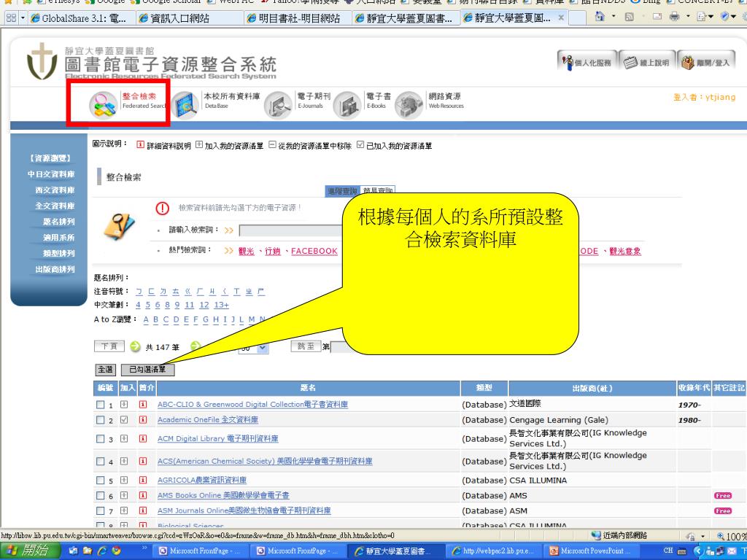
Task: Open the Microsoft PowerPoint taskbar item
Action: [591, 551]
